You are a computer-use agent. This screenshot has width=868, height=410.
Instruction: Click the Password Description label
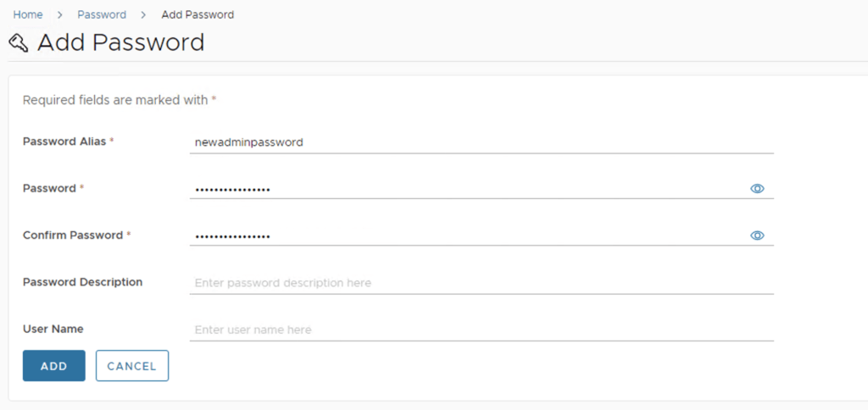point(82,282)
